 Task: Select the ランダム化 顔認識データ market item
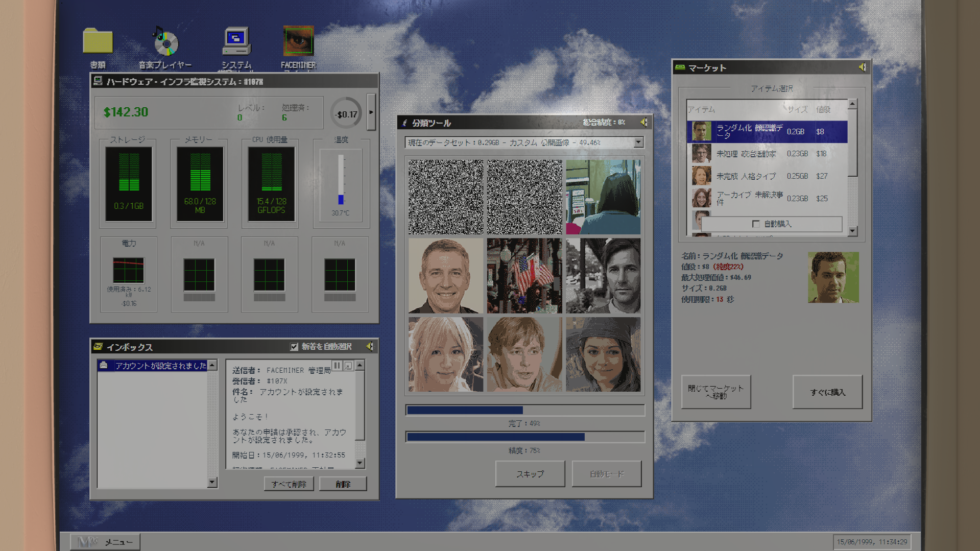pos(767,131)
